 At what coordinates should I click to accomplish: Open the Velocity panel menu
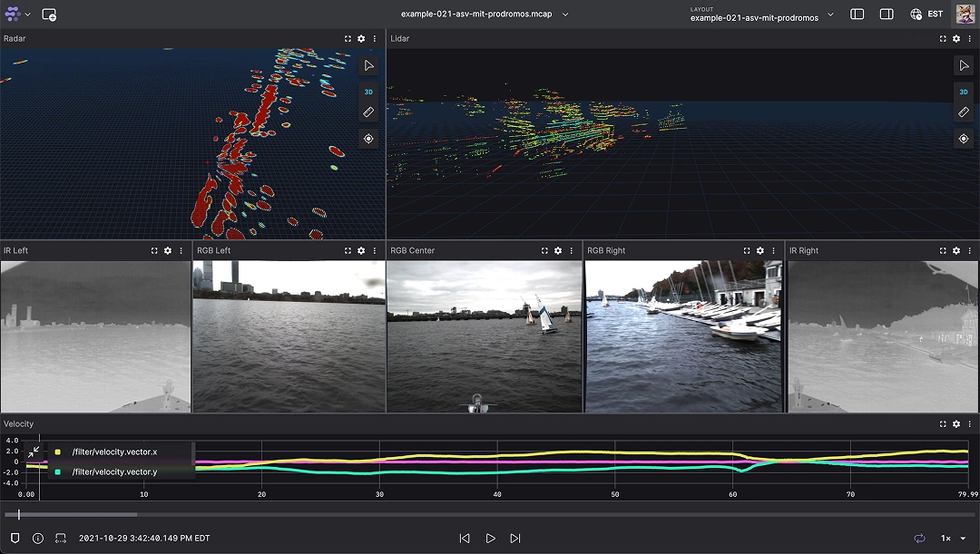tap(969, 423)
